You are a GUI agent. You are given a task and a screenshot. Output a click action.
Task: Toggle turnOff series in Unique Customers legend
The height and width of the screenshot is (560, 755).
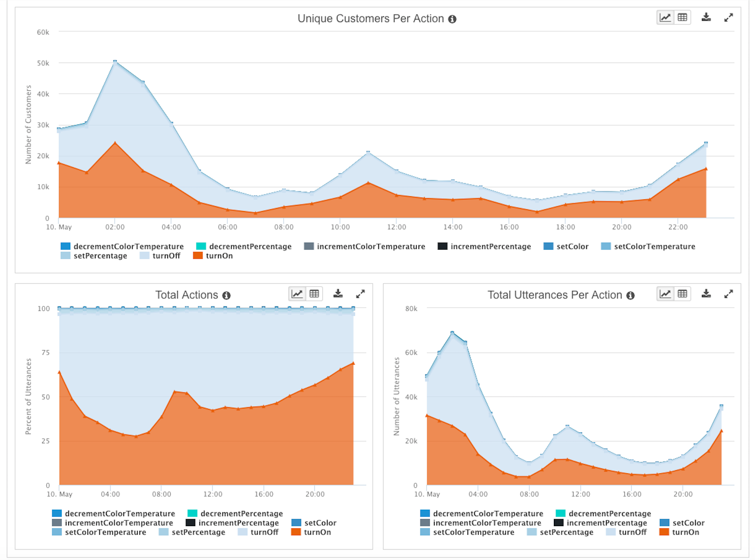pyautogui.click(x=160, y=256)
